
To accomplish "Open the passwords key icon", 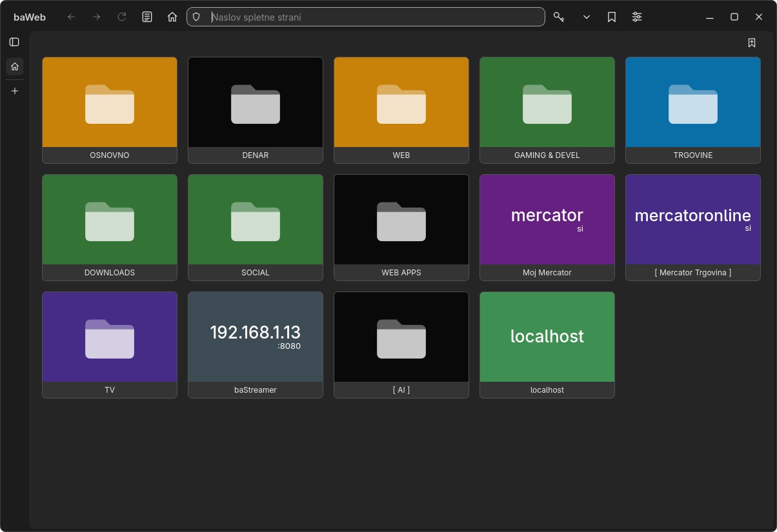I will tap(559, 17).
